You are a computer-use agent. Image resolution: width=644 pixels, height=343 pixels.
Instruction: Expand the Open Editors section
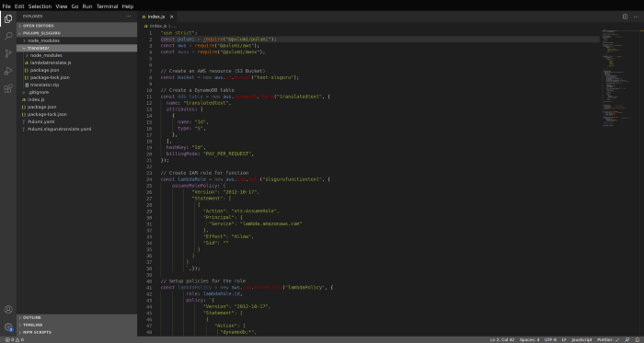pyautogui.click(x=76, y=26)
